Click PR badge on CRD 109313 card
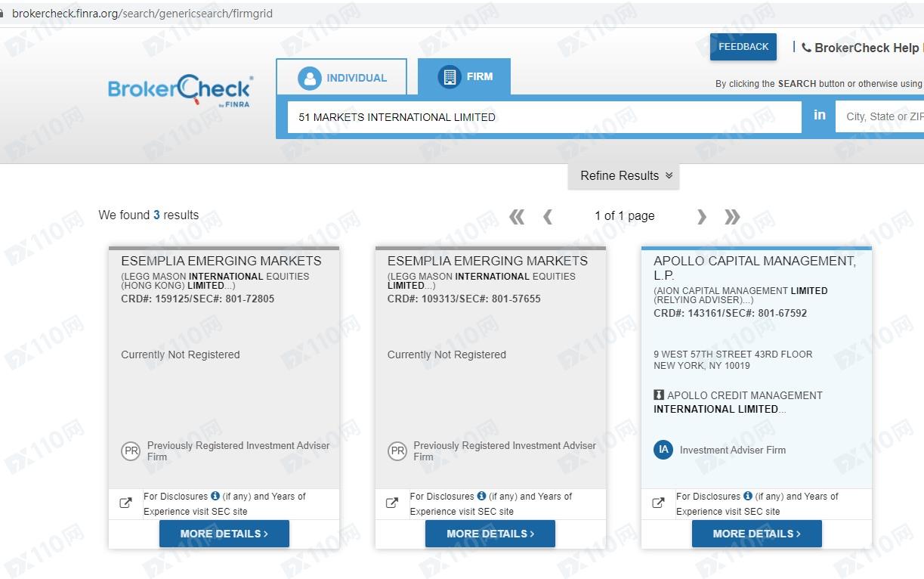 pos(397,451)
